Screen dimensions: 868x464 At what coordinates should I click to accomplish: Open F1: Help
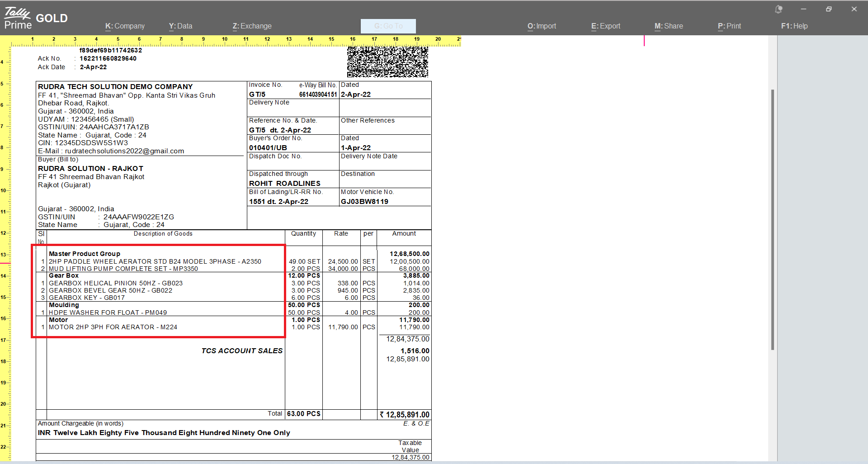[x=794, y=26]
